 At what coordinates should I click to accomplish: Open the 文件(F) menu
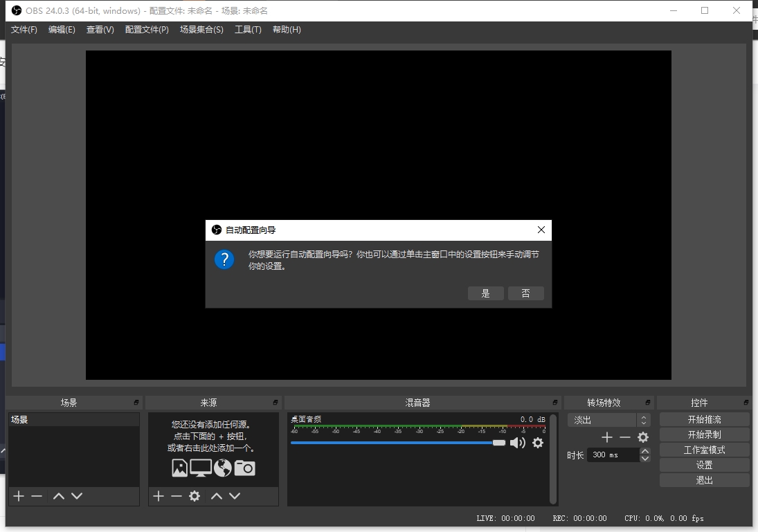click(24, 30)
